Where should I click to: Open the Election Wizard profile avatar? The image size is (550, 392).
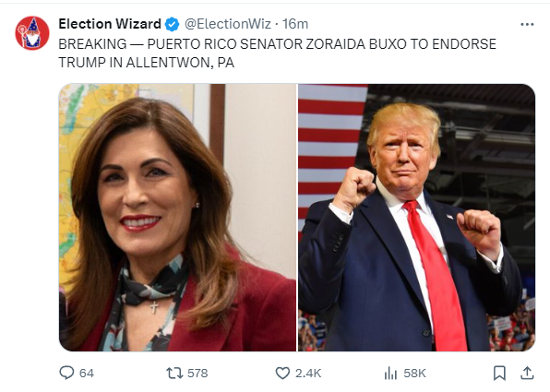coord(32,33)
